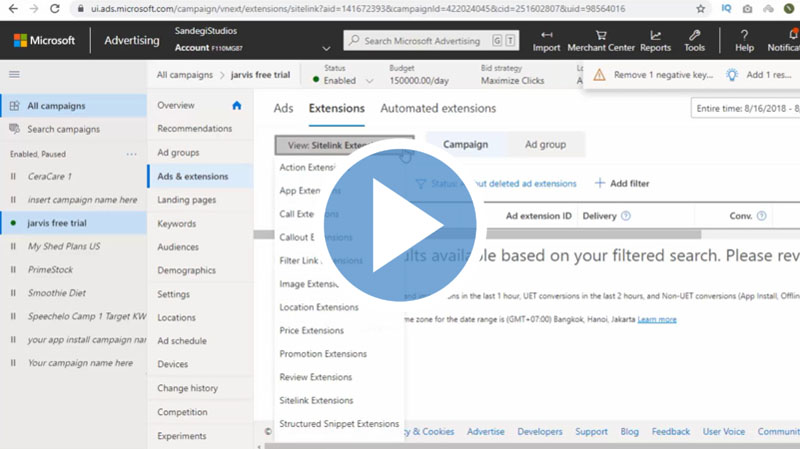Open the View: Sitelink Extensions dropdown

(x=344, y=145)
